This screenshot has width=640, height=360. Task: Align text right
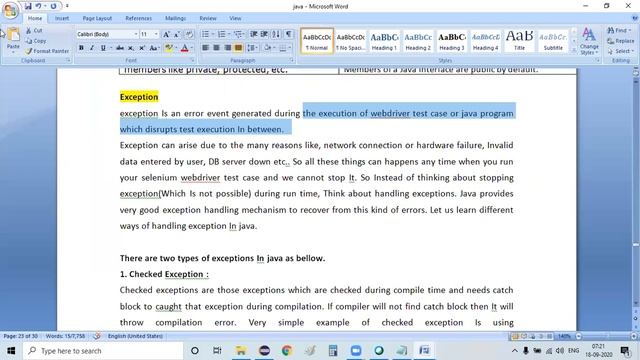coord(227,48)
